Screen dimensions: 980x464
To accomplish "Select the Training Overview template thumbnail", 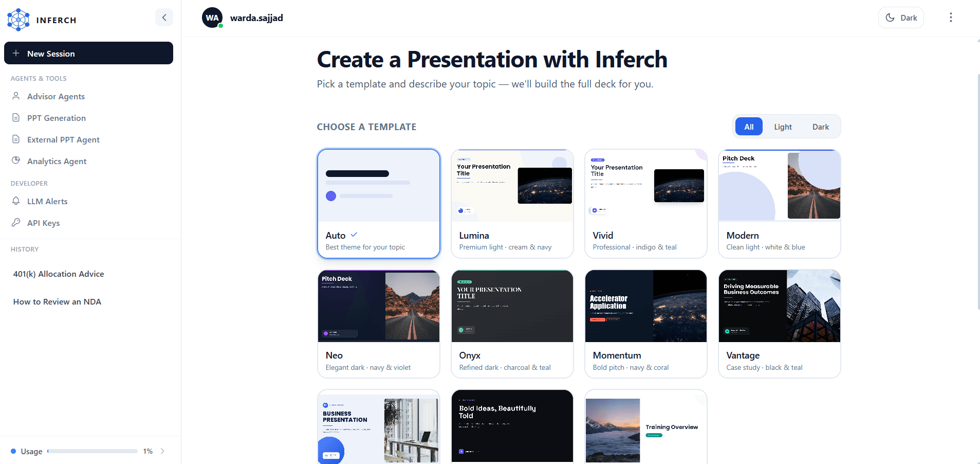I will click(x=646, y=427).
